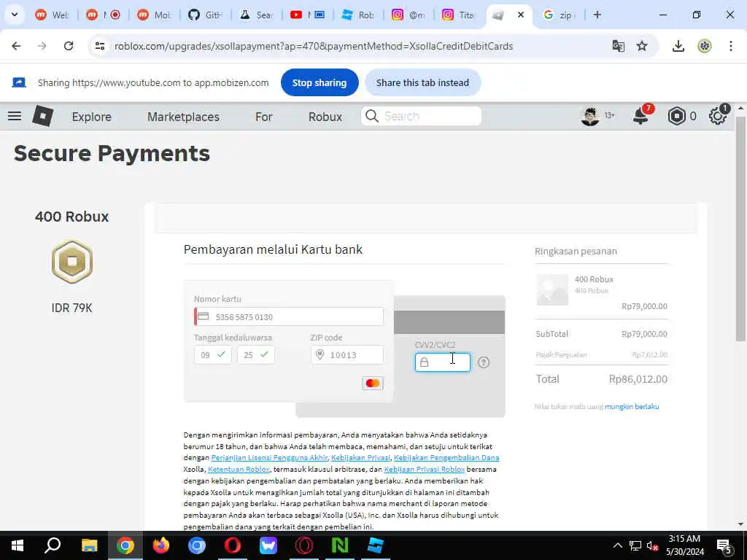Click Share this tab instead

422,82
